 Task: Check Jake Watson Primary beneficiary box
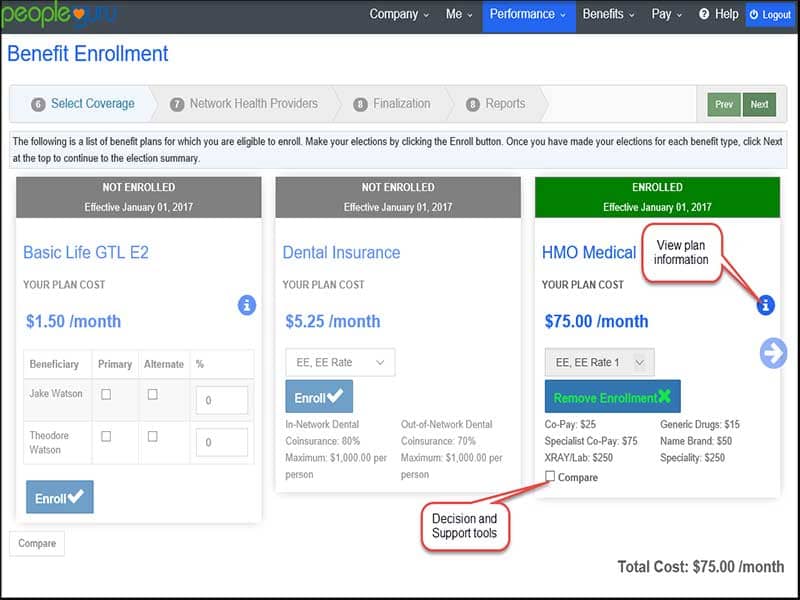tap(106, 394)
